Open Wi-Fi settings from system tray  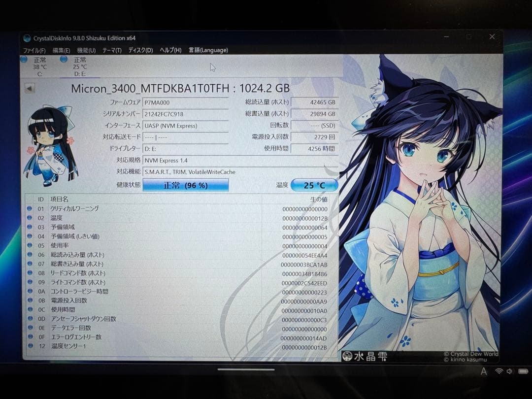[x=499, y=371]
